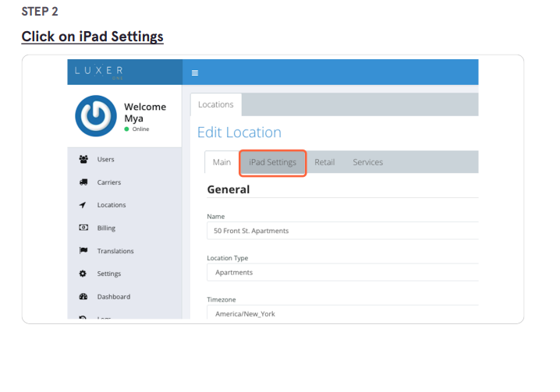Click the Settings gear icon

coord(83,274)
